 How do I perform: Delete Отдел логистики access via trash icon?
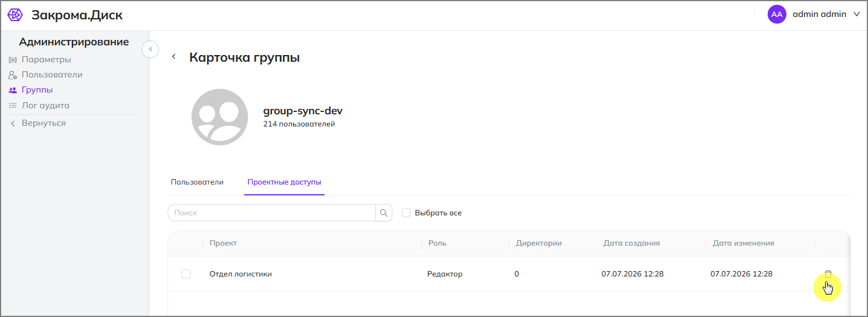pos(828,274)
